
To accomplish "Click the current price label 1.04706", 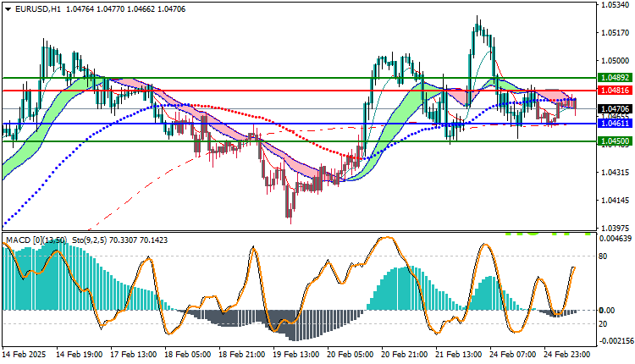I will click(615, 109).
